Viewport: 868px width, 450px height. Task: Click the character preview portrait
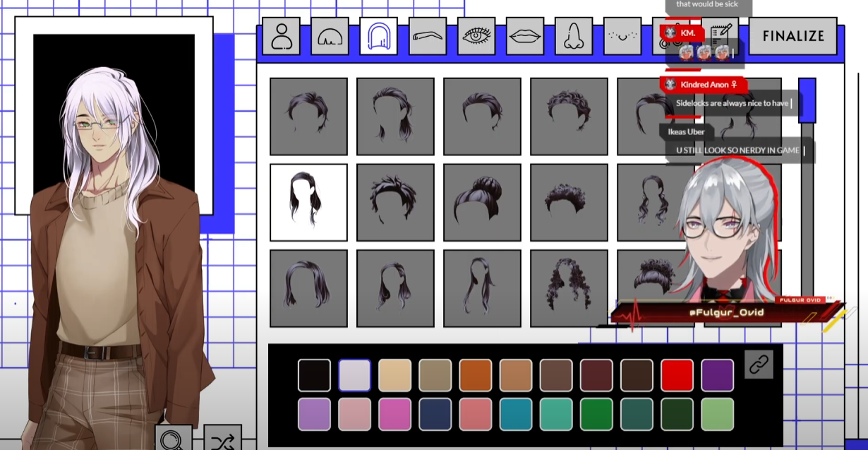114,115
